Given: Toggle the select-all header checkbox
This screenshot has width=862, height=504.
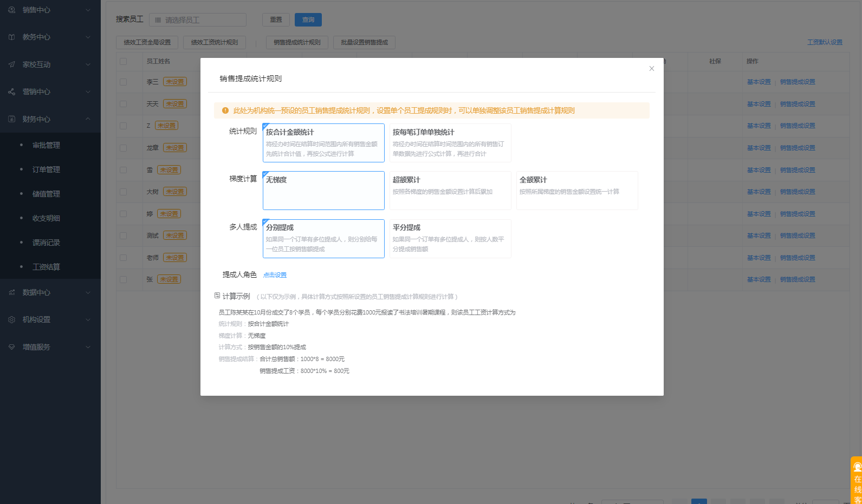Looking at the screenshot, I should click(x=124, y=61).
